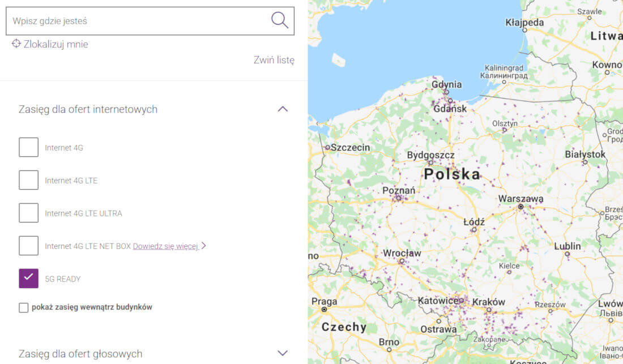Check the Internet 4G LTE NET BOX checkbox

(x=29, y=246)
